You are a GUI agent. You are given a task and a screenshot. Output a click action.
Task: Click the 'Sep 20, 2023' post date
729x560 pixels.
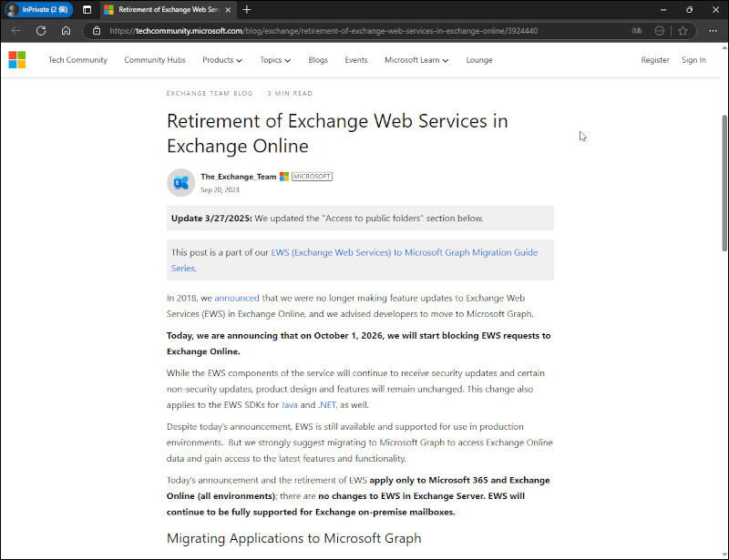point(220,190)
